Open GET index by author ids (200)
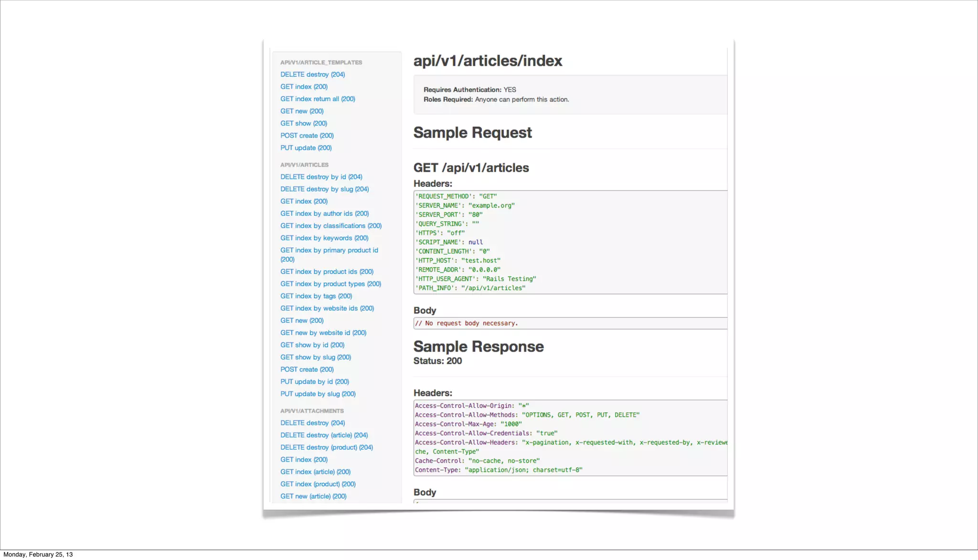 (x=324, y=213)
